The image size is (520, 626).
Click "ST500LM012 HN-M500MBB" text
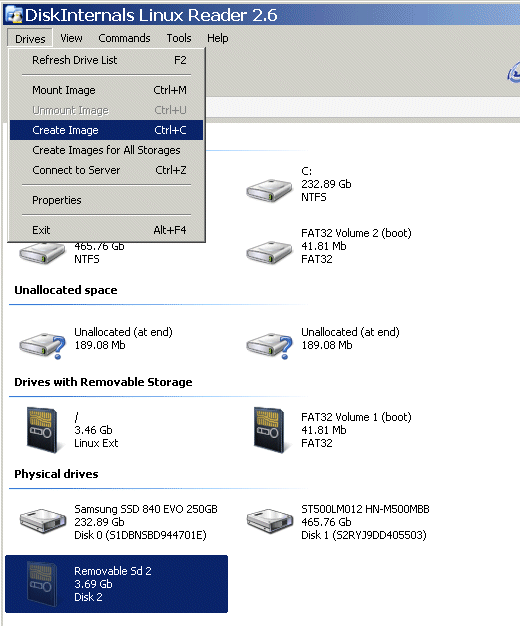coord(365,509)
